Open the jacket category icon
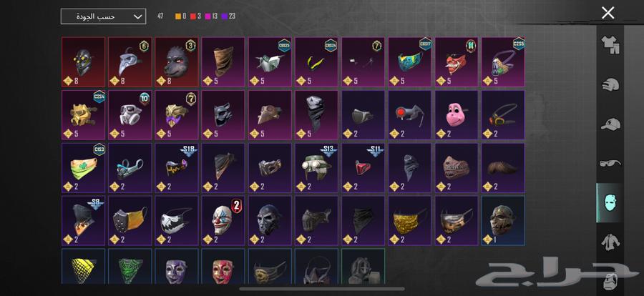 click(x=610, y=242)
